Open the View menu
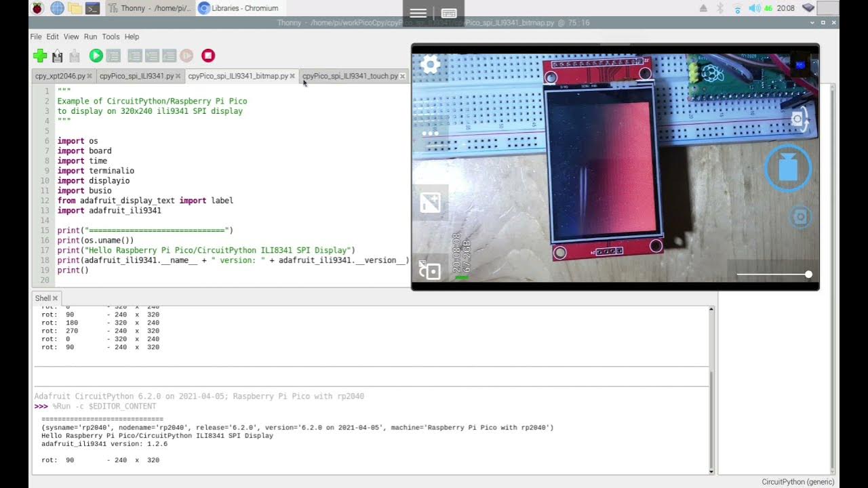868x488 pixels. 71,37
